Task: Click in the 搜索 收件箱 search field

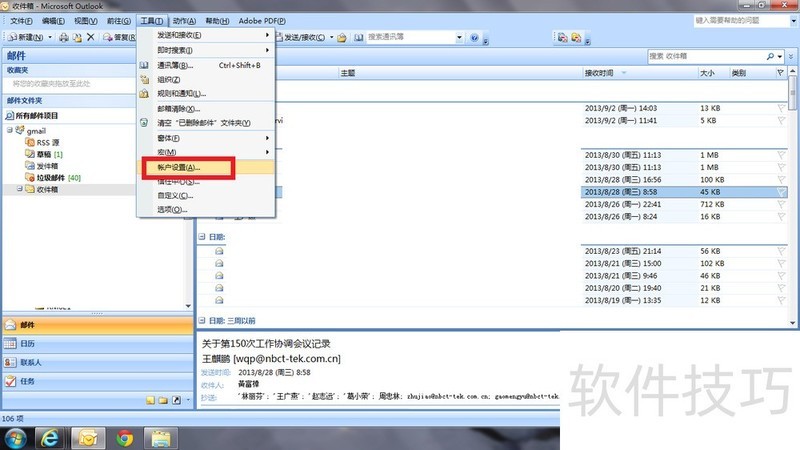Action: click(706, 56)
